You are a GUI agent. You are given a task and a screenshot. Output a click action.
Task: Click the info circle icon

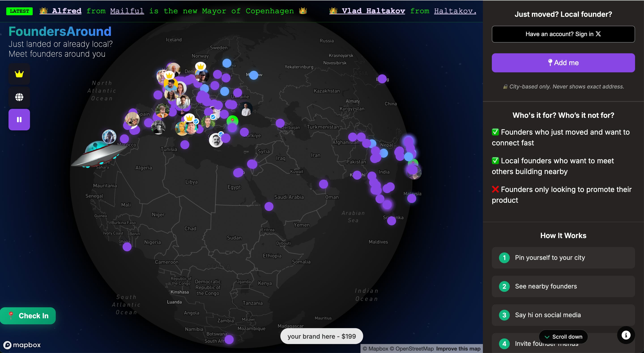pyautogui.click(x=626, y=335)
